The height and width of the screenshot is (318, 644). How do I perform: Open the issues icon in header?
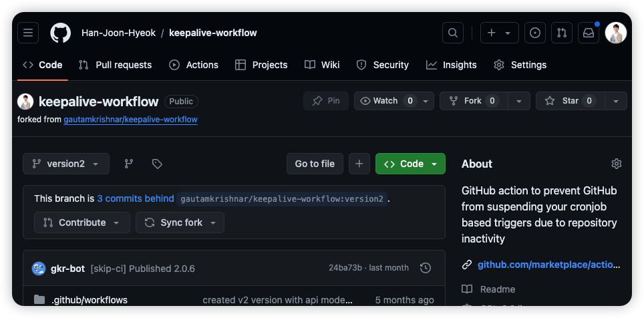click(x=535, y=33)
